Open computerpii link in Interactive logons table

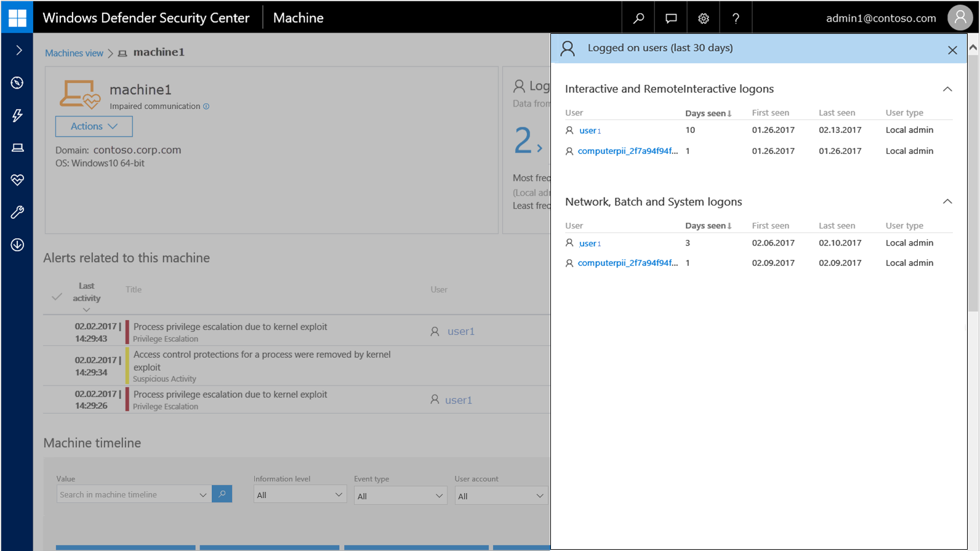(627, 151)
